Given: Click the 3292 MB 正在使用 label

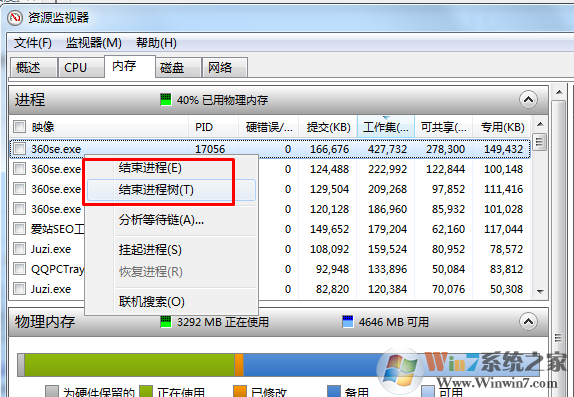Looking at the screenshot, I should click(223, 322).
